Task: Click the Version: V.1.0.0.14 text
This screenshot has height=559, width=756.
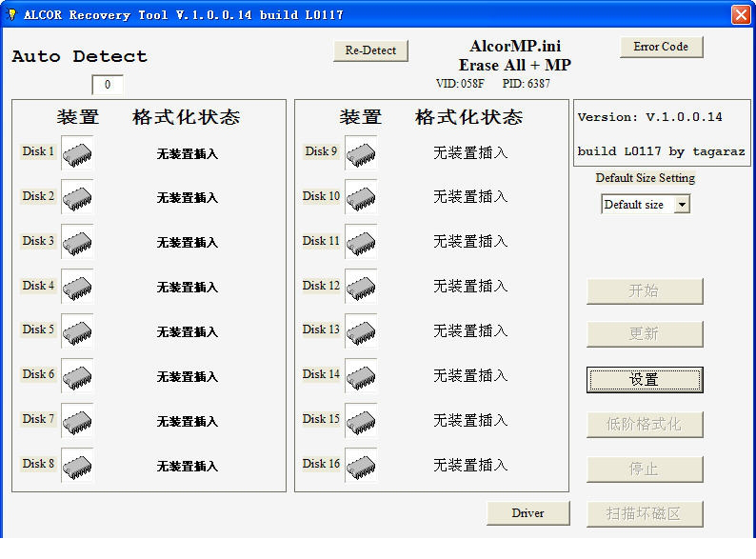Action: coord(649,117)
